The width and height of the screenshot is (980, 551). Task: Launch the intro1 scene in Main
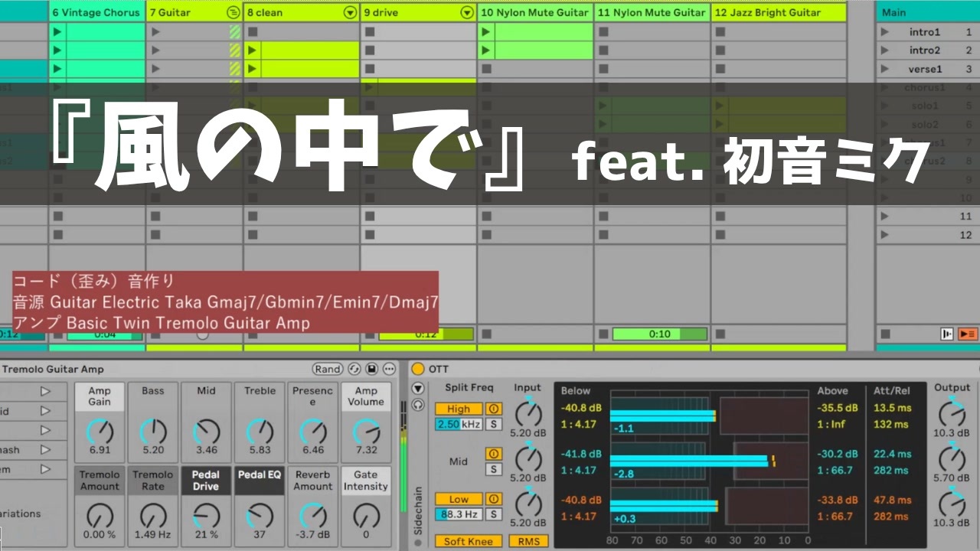(x=885, y=32)
